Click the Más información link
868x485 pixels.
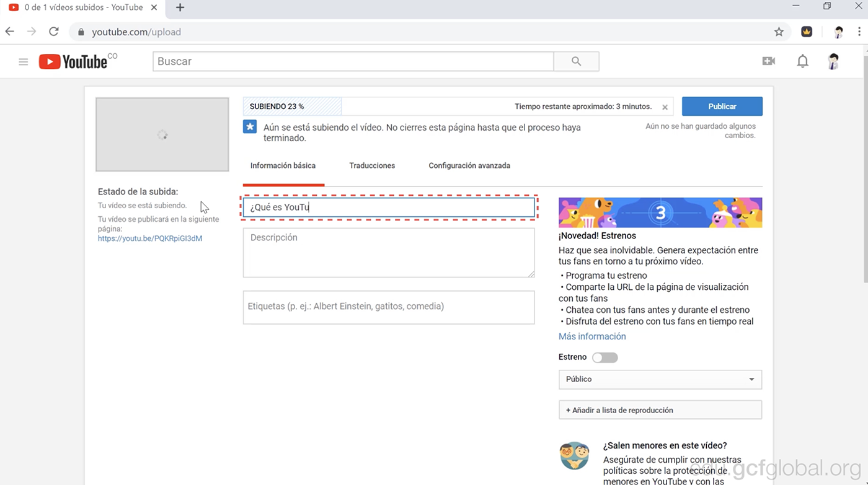[592, 336]
